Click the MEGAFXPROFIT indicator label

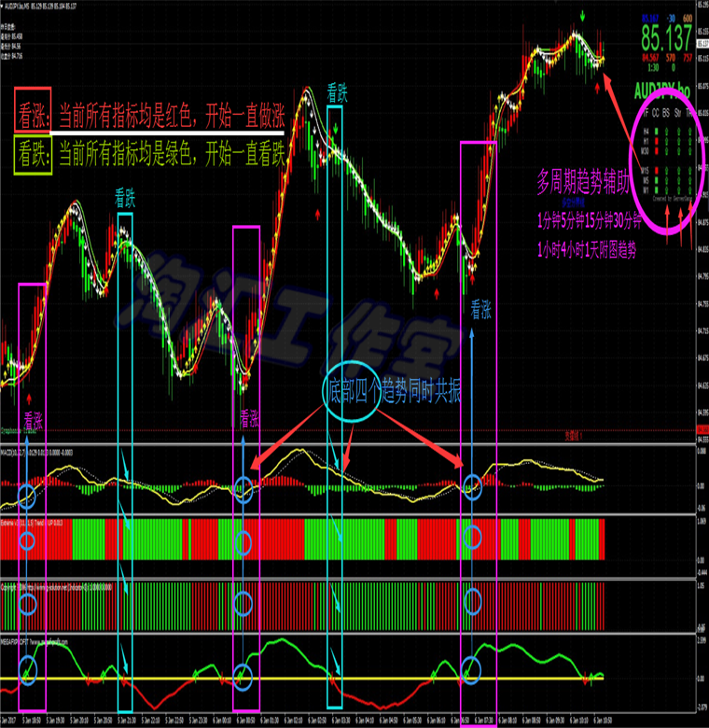coord(34,642)
